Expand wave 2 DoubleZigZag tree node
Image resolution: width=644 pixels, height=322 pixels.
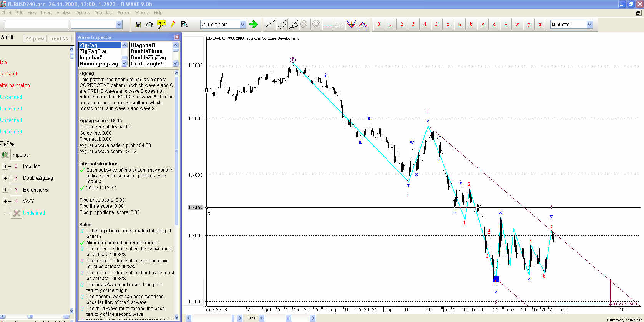pos(5,178)
